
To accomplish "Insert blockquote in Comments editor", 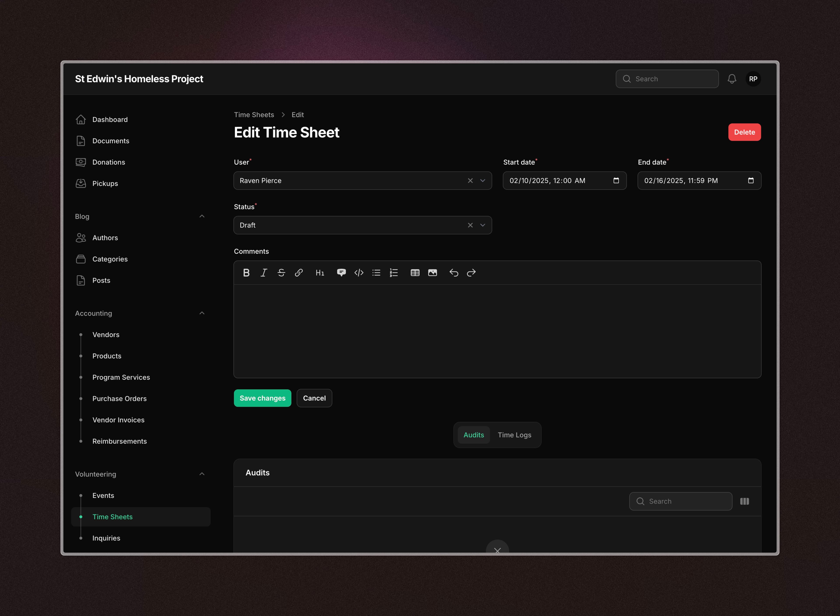I will tap(341, 273).
